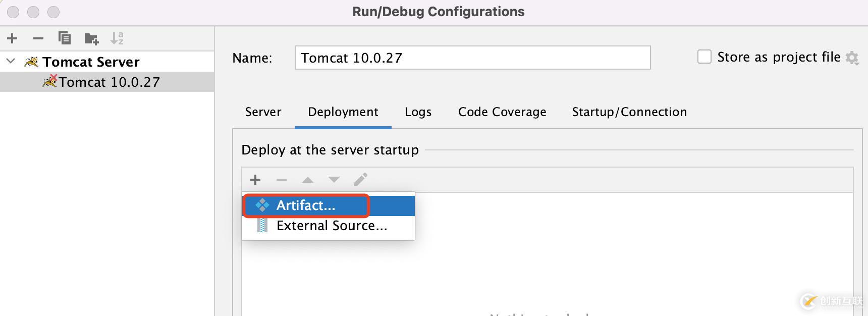This screenshot has width=868, height=316.
Task: Switch to the Startup/Connection tab
Action: [629, 112]
